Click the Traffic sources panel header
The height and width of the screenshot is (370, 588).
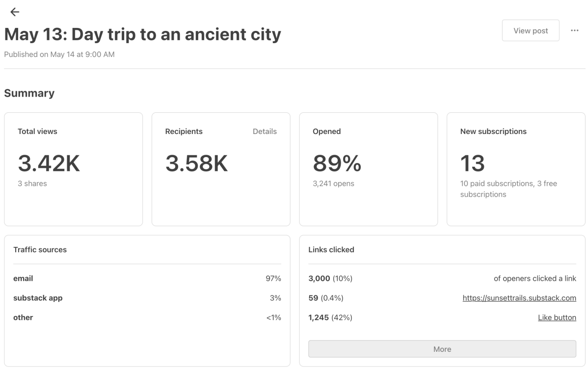[x=40, y=250]
